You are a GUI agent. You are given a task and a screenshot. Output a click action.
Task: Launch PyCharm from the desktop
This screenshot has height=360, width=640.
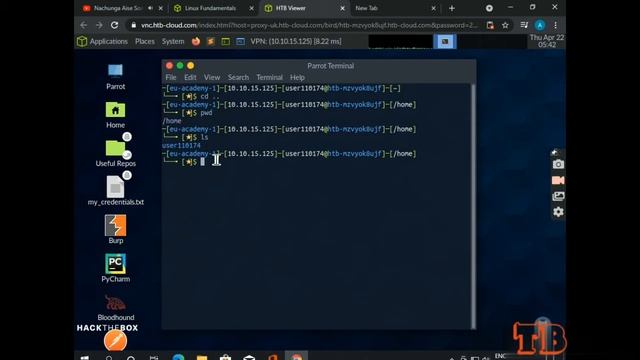[x=116, y=268]
